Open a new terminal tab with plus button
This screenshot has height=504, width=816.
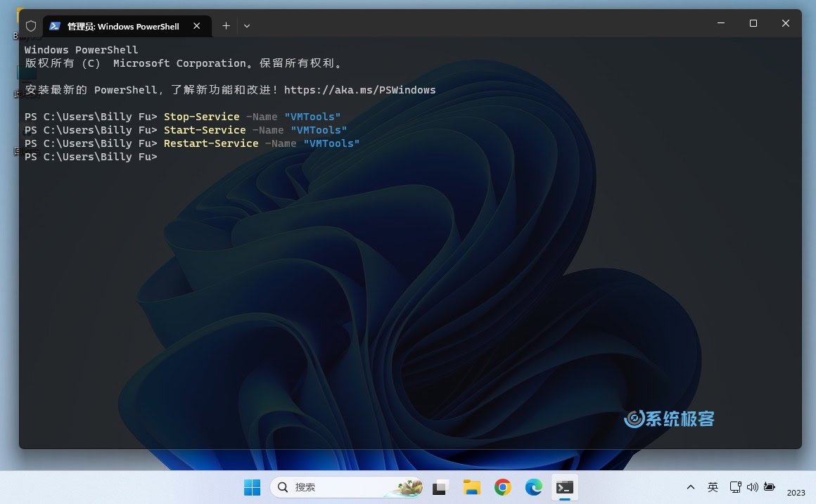pos(226,26)
